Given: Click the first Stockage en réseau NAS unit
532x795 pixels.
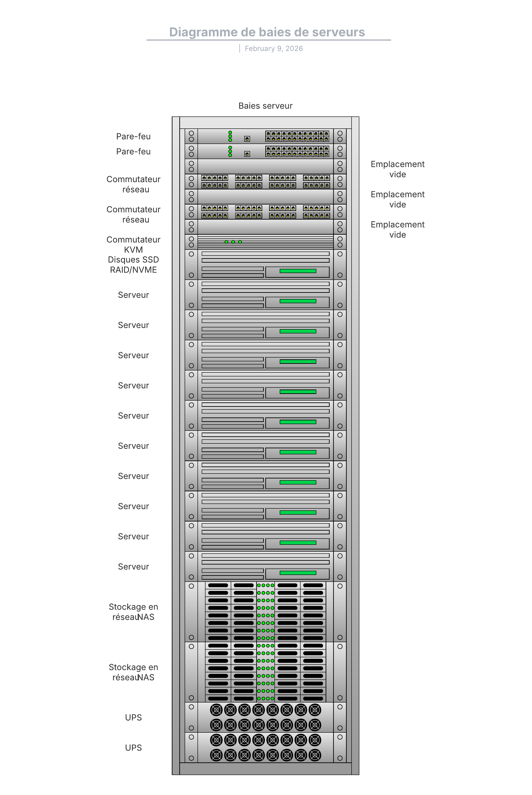Looking at the screenshot, I should pyautogui.click(x=265, y=611).
